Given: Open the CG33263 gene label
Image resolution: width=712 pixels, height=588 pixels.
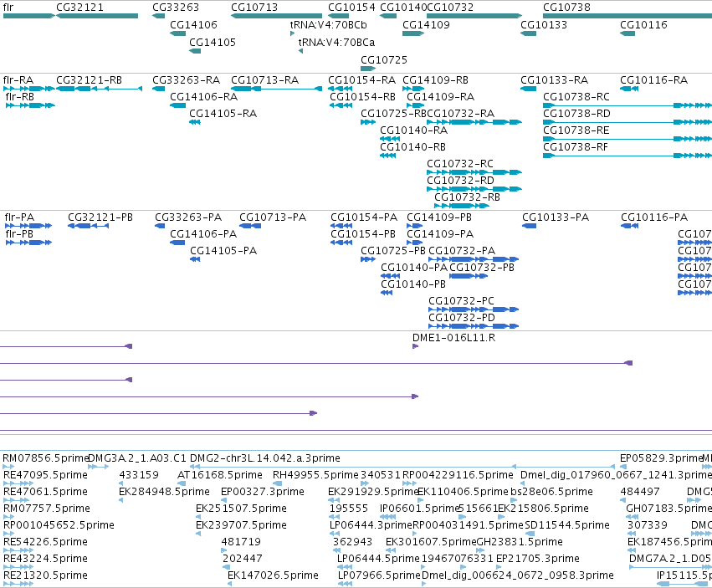Looking at the screenshot, I should (176, 8).
